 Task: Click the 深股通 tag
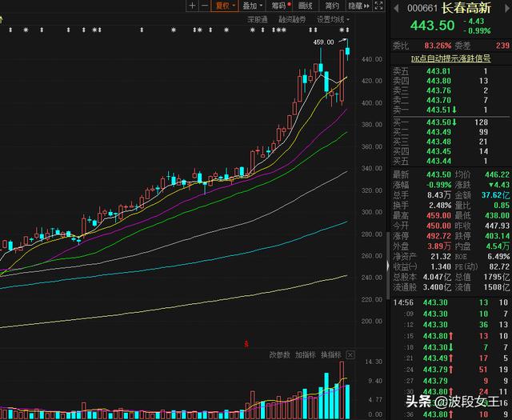coord(258,19)
